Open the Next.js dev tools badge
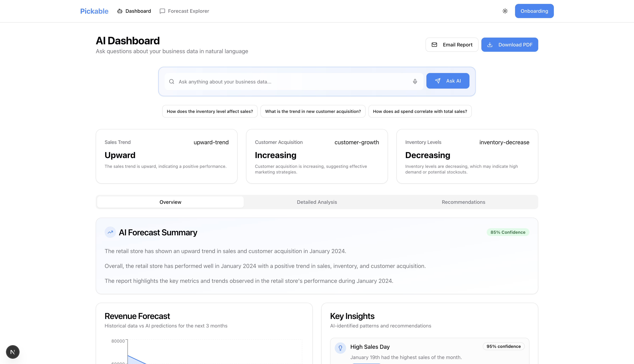This screenshot has width=634, height=364. point(13,352)
